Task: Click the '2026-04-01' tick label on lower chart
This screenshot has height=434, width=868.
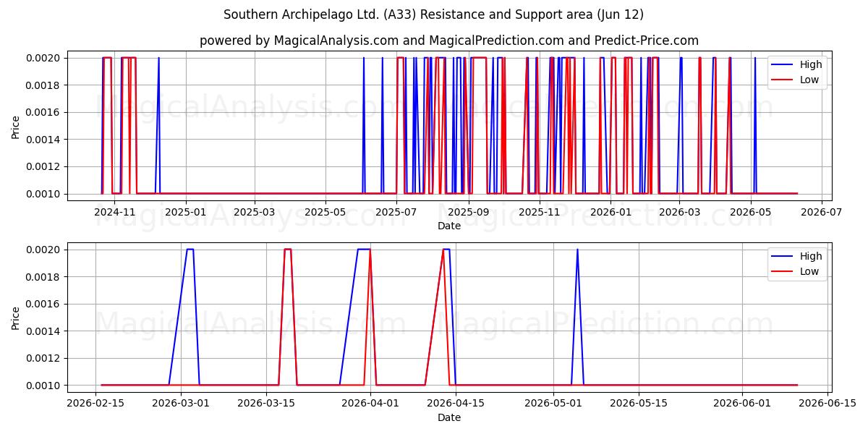Action: point(370,404)
